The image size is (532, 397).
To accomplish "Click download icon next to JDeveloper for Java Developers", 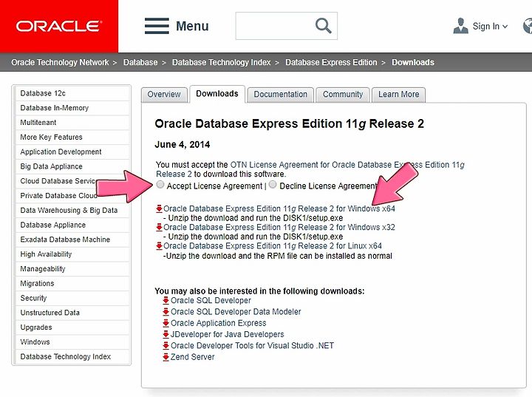I will pyautogui.click(x=166, y=334).
